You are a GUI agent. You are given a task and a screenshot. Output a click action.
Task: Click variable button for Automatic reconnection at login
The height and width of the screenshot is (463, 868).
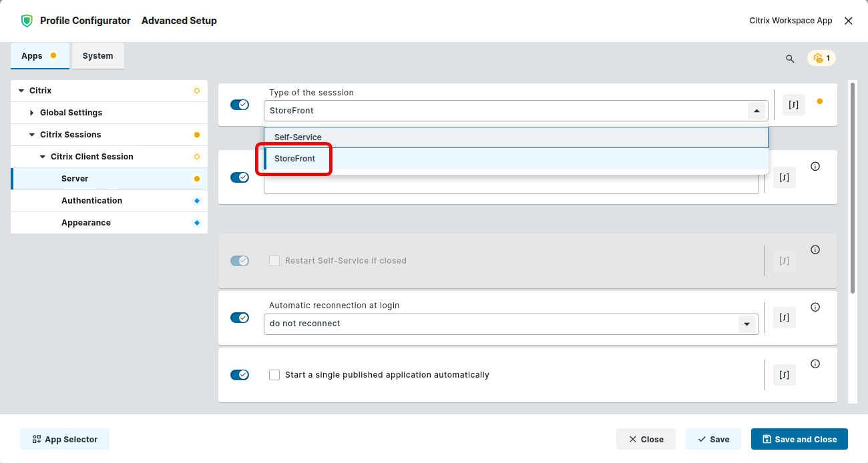click(x=785, y=318)
